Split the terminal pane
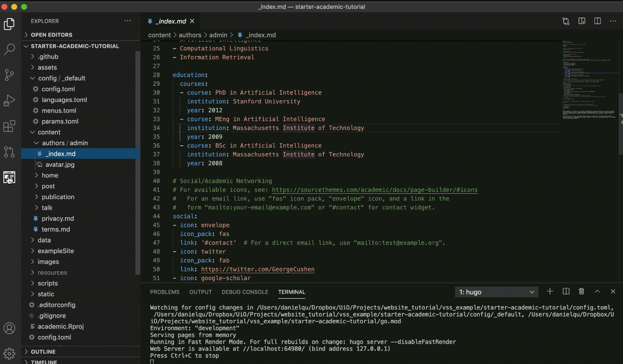 566,292
